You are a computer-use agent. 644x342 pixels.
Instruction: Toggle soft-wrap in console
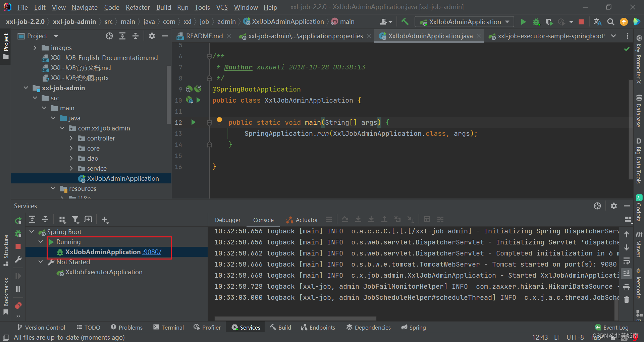(626, 261)
